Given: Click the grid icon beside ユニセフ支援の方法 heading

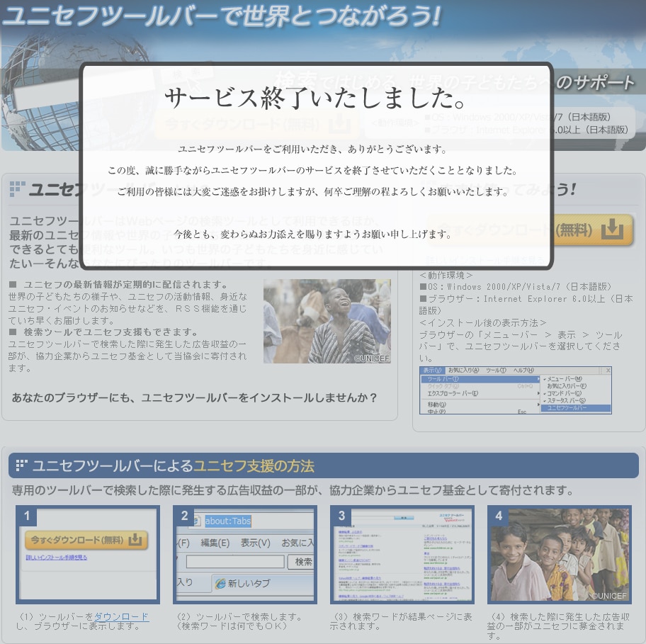Looking at the screenshot, I should 21,465.
